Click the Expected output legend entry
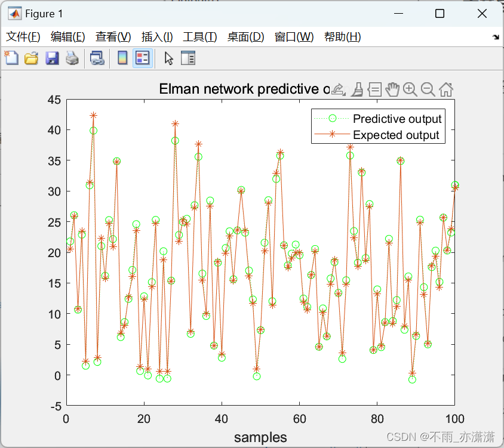 (x=396, y=135)
